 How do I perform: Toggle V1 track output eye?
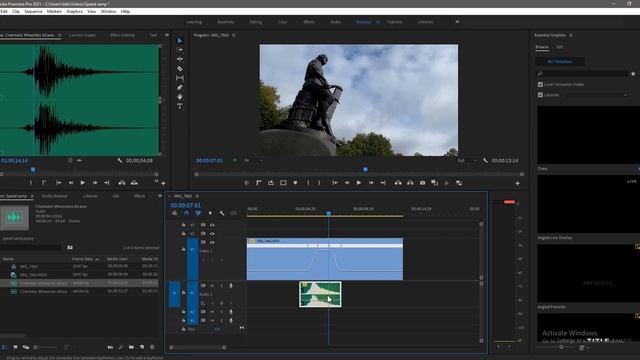[x=212, y=242]
